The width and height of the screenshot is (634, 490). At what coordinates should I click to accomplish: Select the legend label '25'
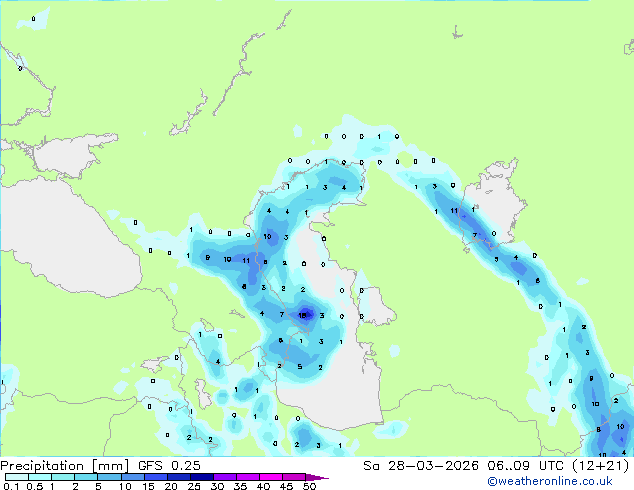click(x=194, y=486)
